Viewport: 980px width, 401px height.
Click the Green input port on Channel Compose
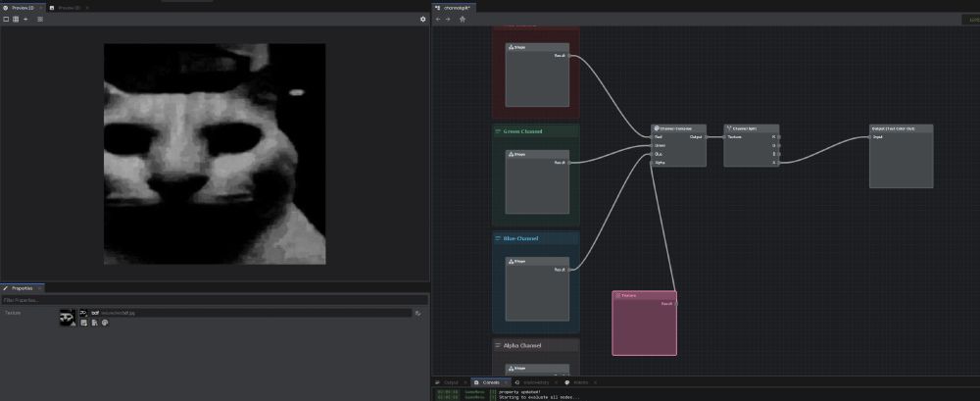[x=652, y=145]
